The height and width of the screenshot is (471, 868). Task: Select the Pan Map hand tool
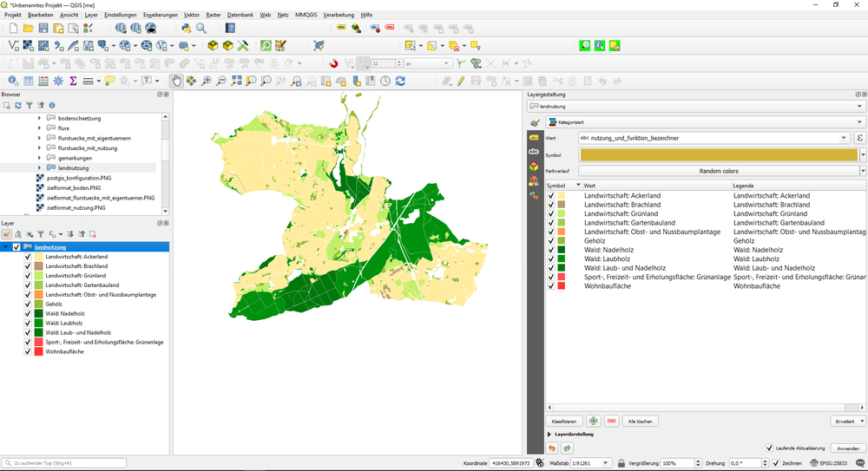(177, 81)
